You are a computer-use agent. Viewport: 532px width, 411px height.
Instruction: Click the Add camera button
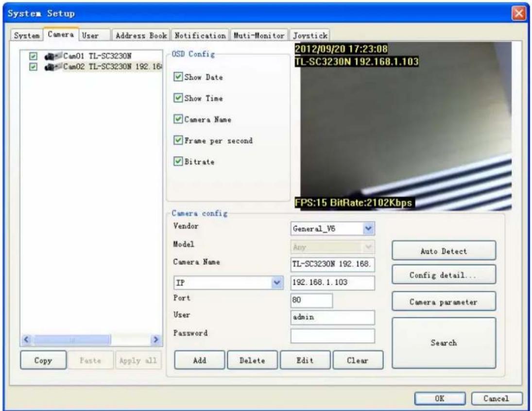pyautogui.click(x=200, y=360)
